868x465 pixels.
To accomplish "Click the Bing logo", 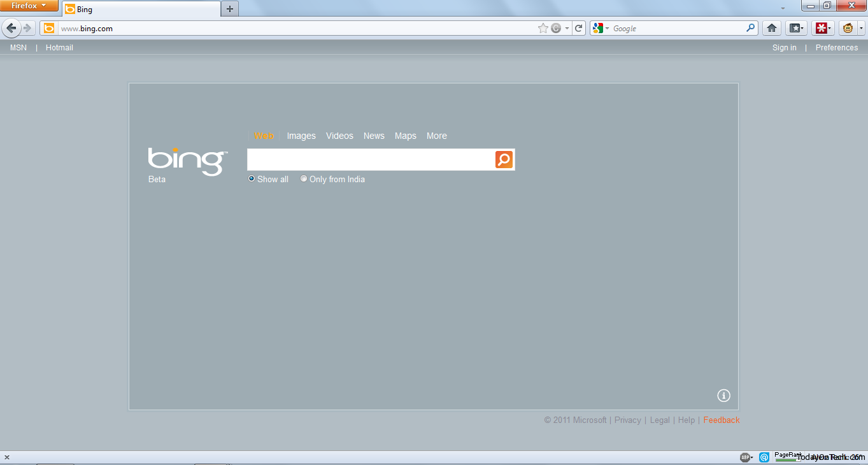I will [x=188, y=161].
